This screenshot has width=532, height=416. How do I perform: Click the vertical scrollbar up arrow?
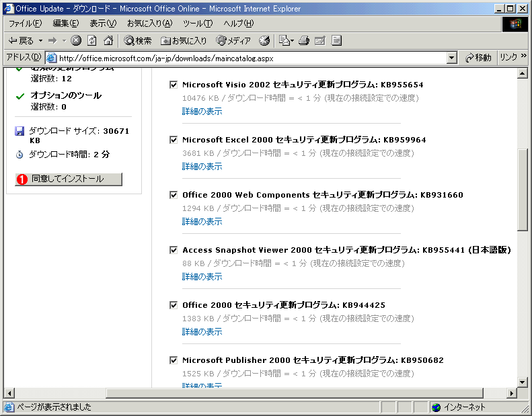click(523, 73)
